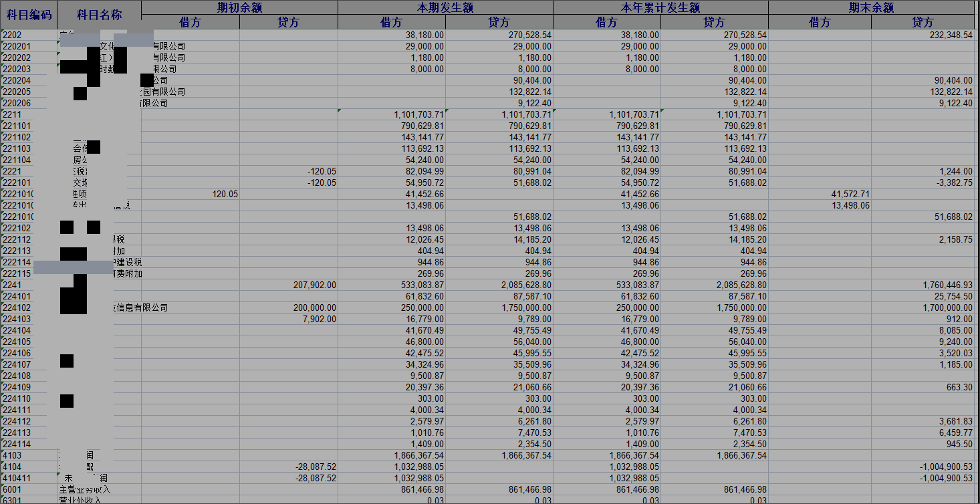Select 贷方 header under 本年累计发生额
The image size is (980, 504).
coord(715,22)
